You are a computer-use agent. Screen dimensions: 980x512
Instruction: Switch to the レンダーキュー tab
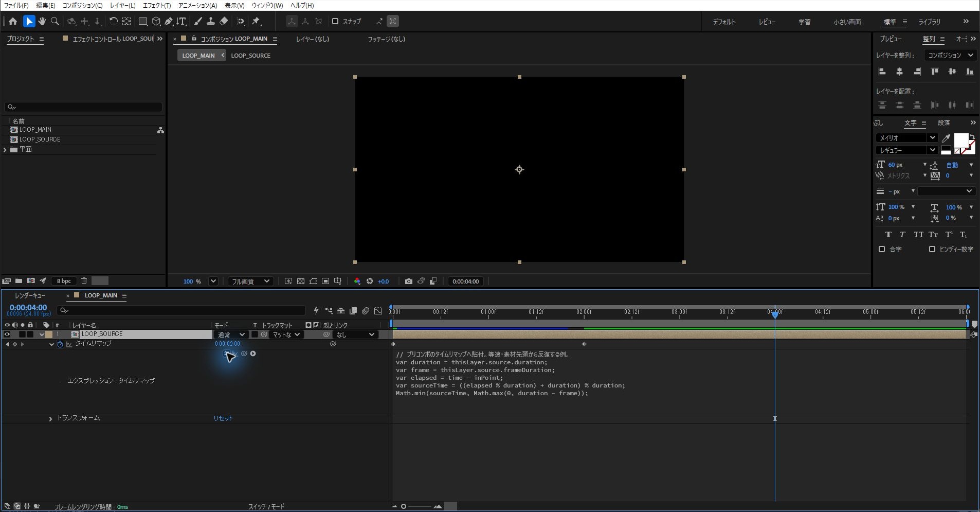30,295
